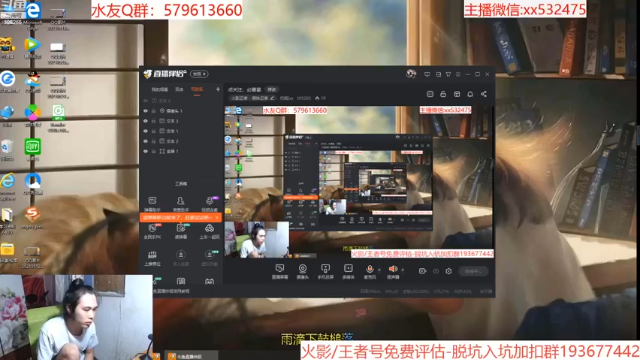640x360 pixels.
Task: Open the 视频连麦 tool with purple badge
Action: pyautogui.click(x=209, y=203)
